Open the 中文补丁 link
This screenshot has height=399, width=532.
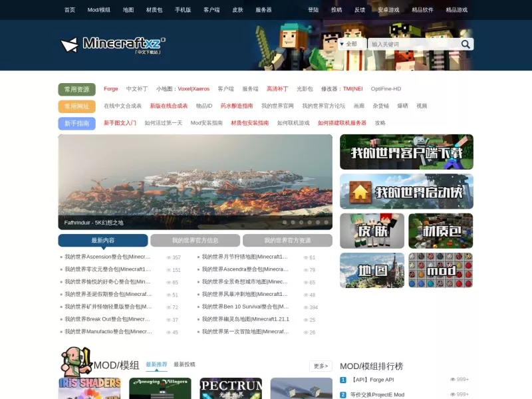click(x=137, y=89)
